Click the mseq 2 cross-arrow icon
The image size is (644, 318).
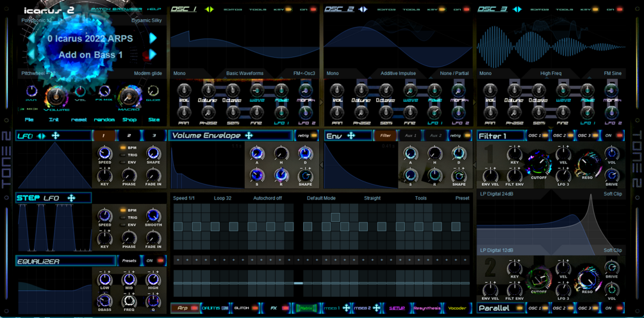[376, 308]
